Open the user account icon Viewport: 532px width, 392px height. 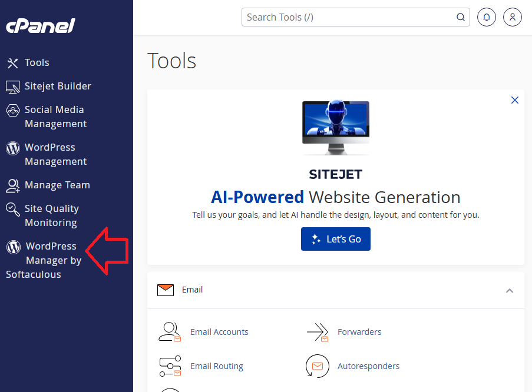[x=513, y=17]
